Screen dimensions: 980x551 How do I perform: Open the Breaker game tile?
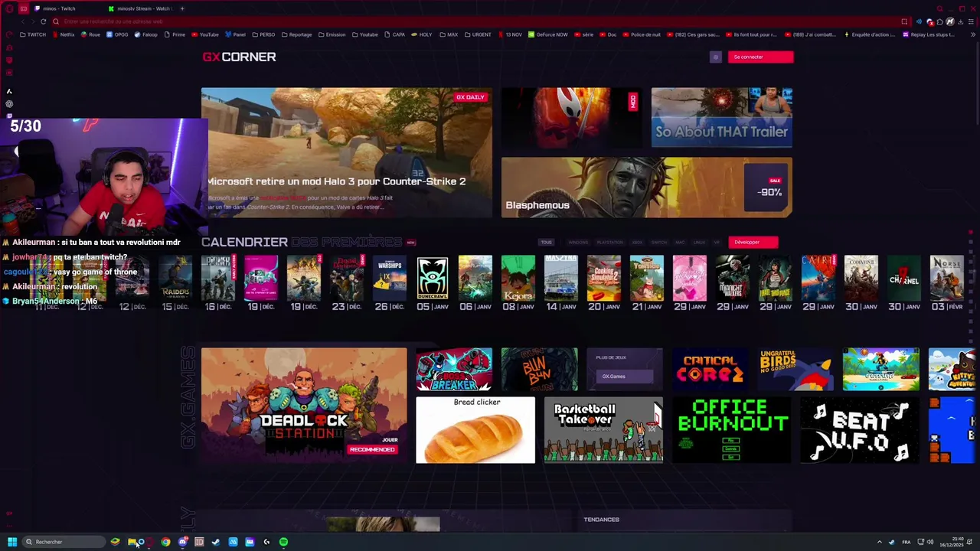[x=454, y=369]
